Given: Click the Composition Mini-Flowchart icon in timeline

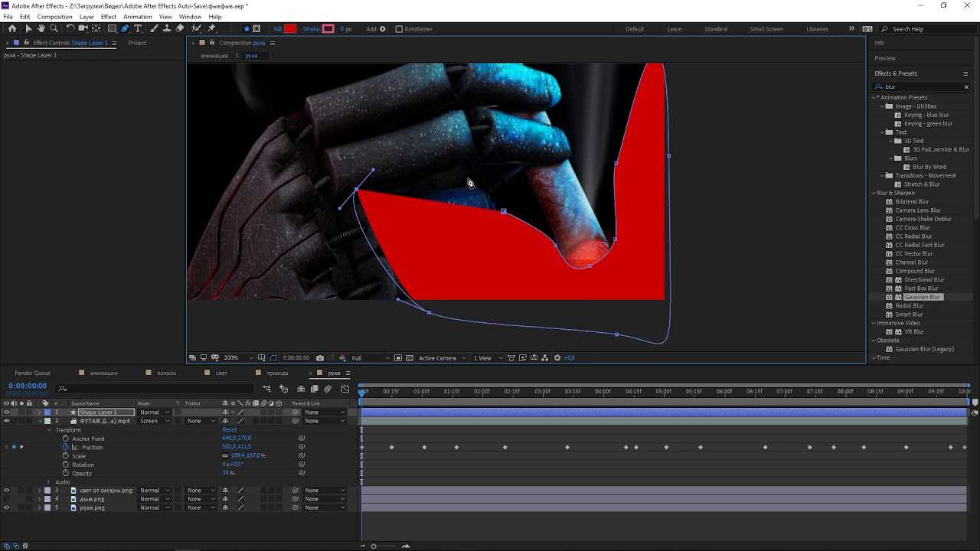Looking at the screenshot, I should (266, 389).
